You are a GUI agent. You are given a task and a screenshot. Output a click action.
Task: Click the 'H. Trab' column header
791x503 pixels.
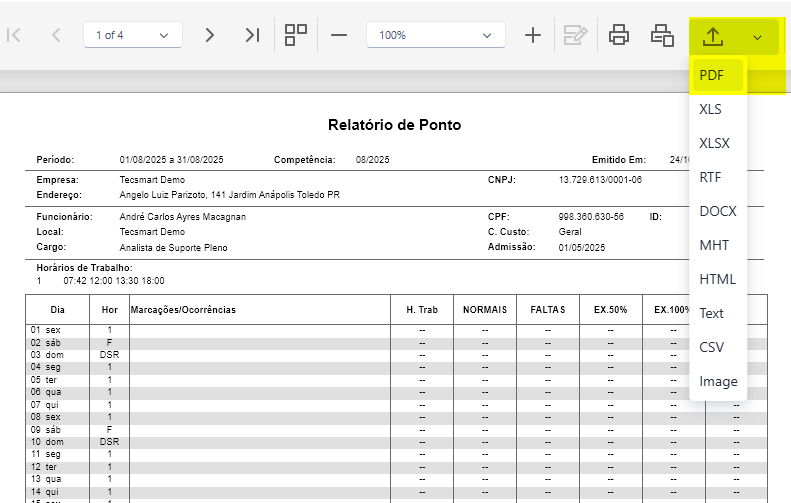pyautogui.click(x=422, y=310)
